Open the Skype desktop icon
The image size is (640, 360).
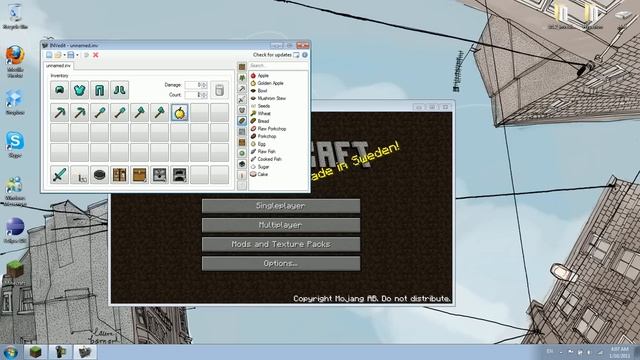pyautogui.click(x=15, y=144)
